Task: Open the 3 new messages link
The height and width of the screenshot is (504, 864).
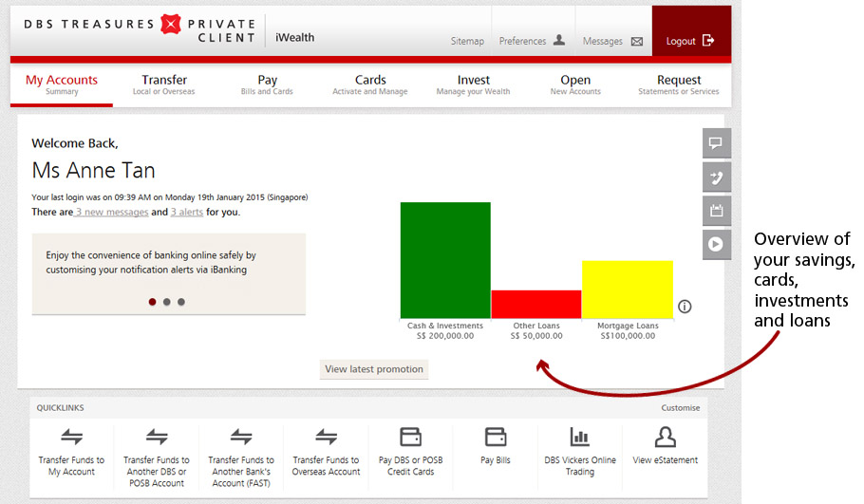Action: tap(112, 212)
